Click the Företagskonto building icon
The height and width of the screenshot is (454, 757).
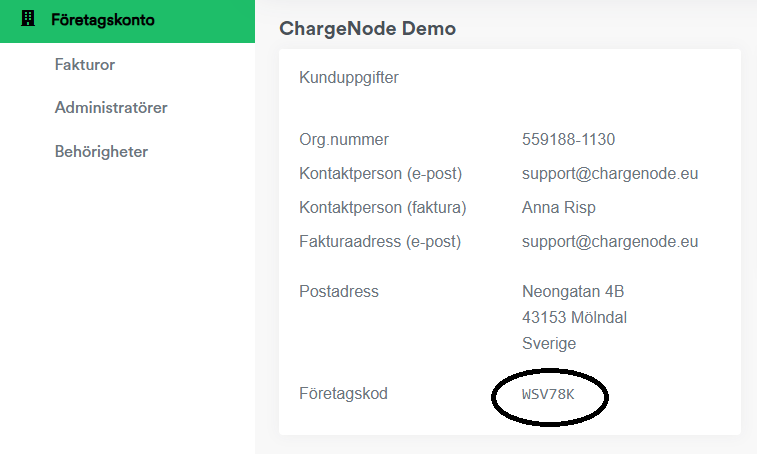point(28,19)
